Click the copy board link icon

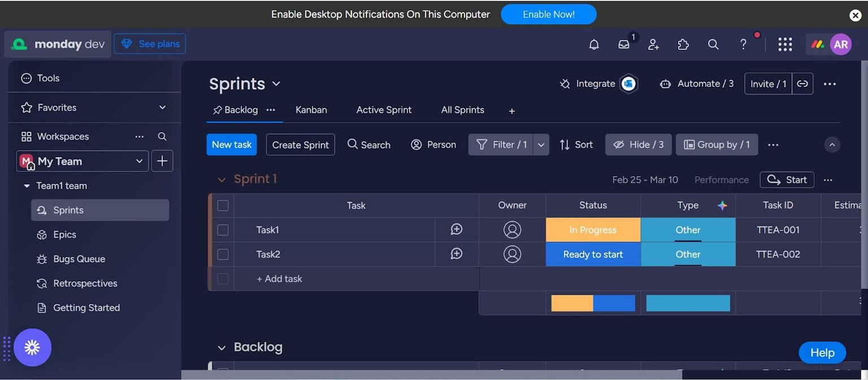click(x=802, y=84)
